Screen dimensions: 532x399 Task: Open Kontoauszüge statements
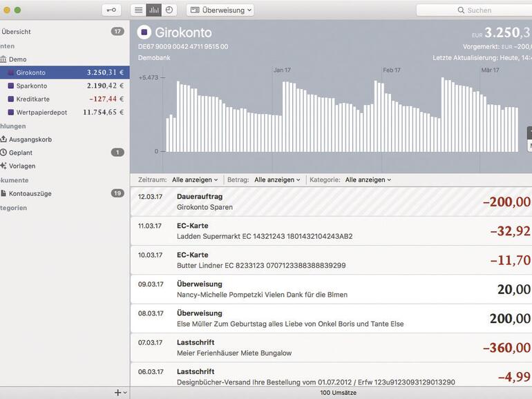64,193
